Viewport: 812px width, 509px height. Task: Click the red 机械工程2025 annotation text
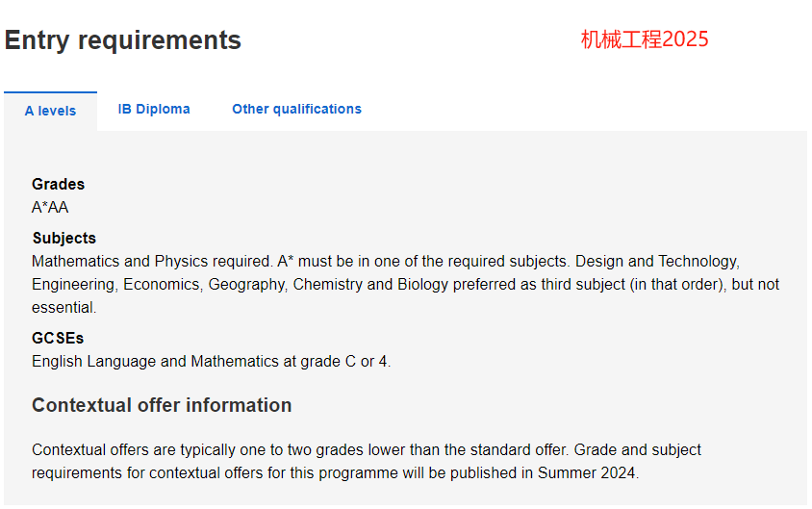645,39
